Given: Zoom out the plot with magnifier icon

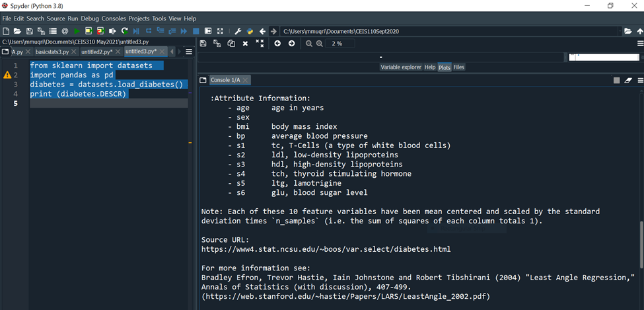Looking at the screenshot, I should (309, 44).
